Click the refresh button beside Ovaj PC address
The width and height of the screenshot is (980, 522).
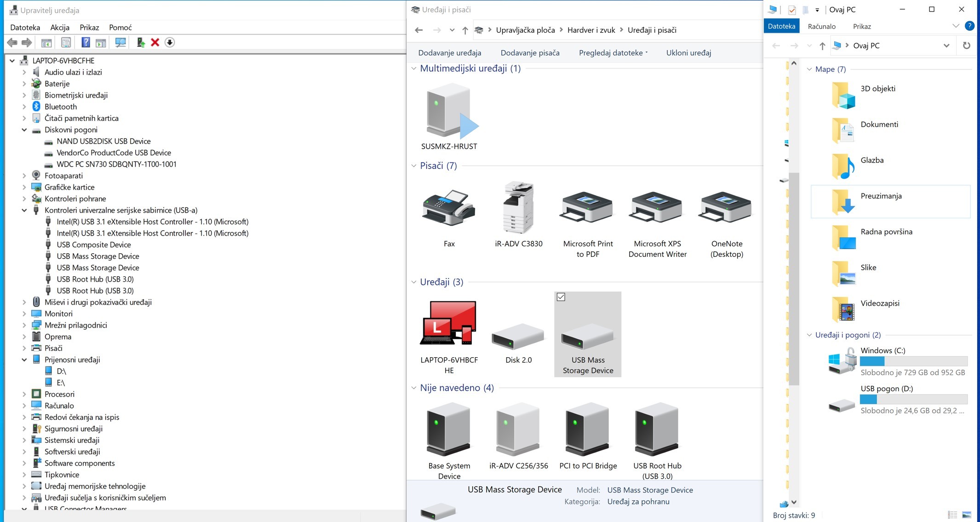click(966, 46)
